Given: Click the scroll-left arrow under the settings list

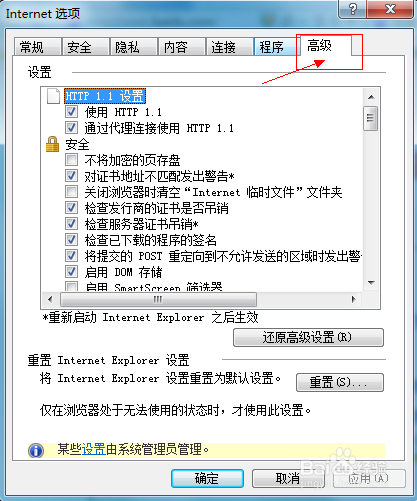Looking at the screenshot, I should [50, 299].
